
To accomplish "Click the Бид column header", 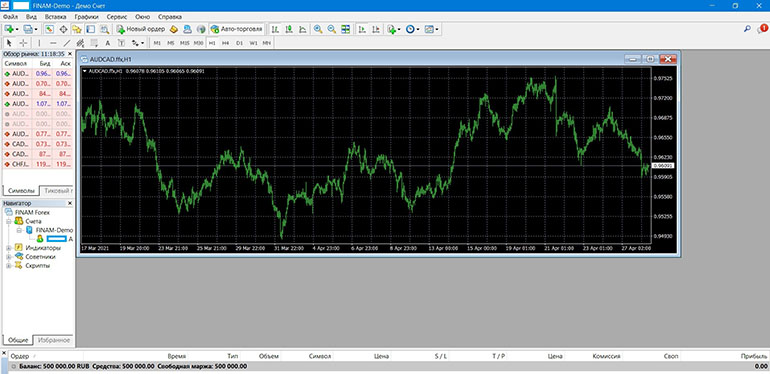I will point(45,63).
